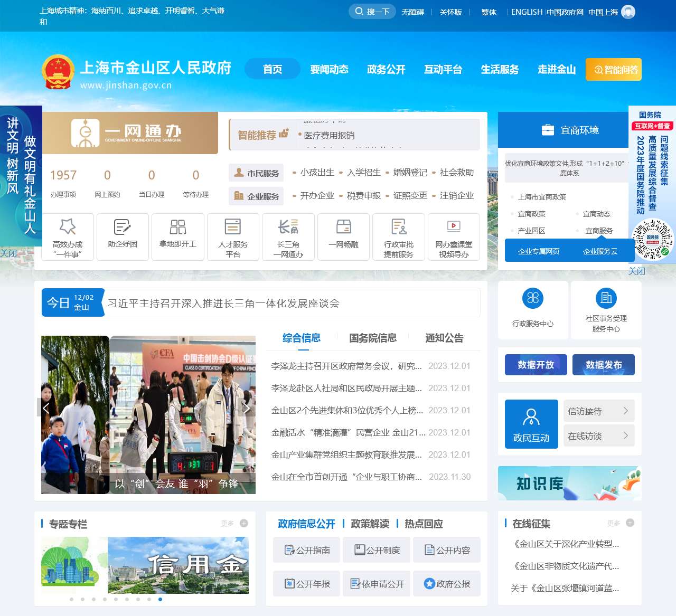The height and width of the screenshot is (616, 676).
Task: Click the 数据开放 button
Action: (x=535, y=364)
